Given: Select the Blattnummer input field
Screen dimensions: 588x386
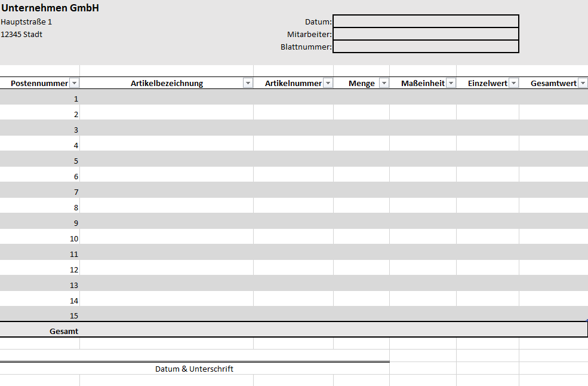Looking at the screenshot, I should click(x=426, y=47).
